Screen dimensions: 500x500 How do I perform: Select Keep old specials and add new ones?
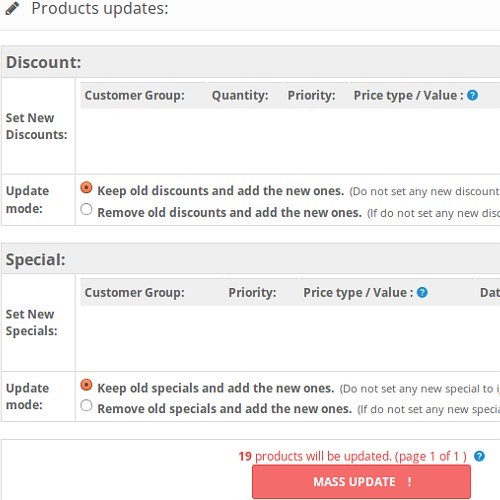pos(86,385)
